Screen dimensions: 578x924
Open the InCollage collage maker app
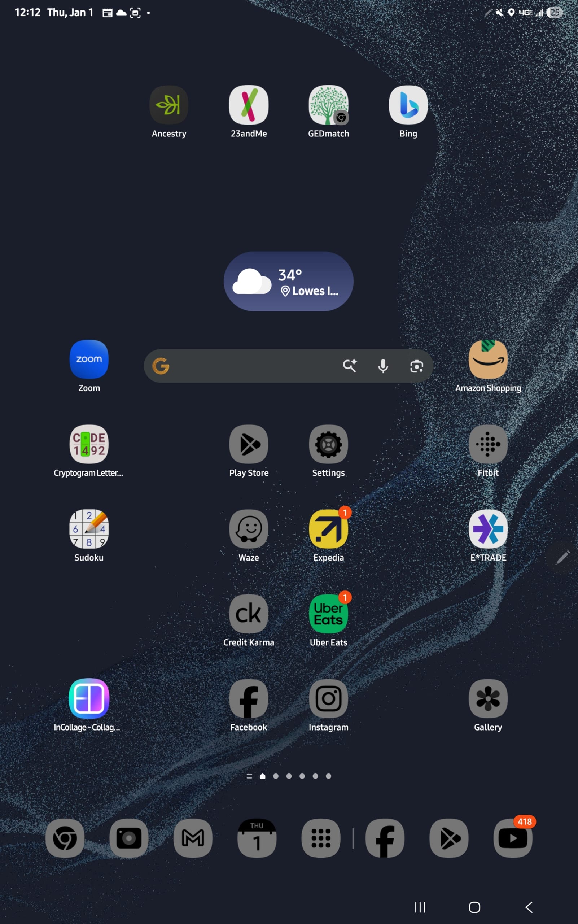(x=89, y=698)
